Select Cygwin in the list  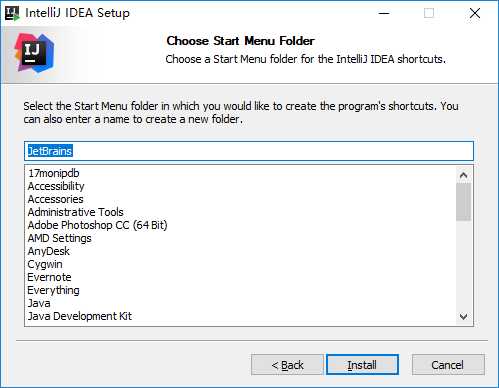[45, 264]
